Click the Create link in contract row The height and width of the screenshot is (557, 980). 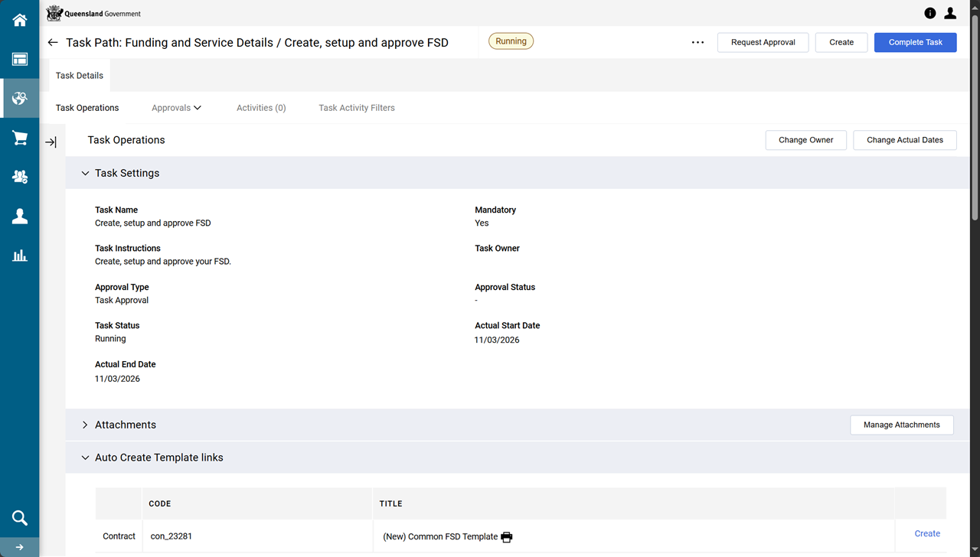(927, 534)
